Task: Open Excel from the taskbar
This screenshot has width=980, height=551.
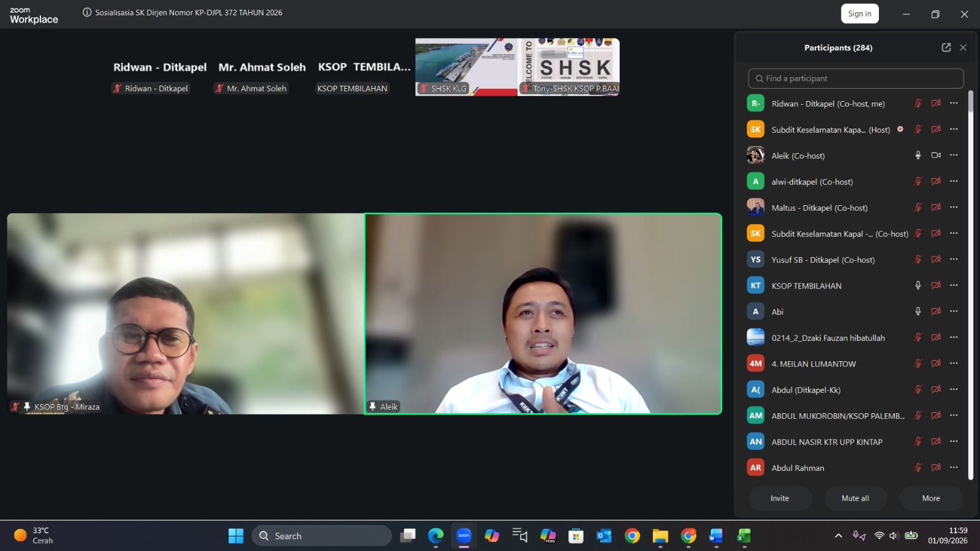Action: pos(744,536)
